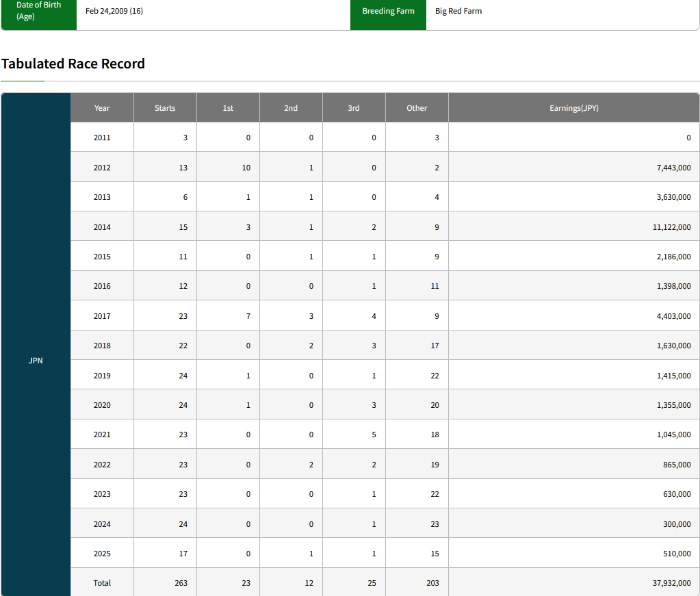Viewport: 700px width, 596px height.
Task: Click earnings value 1,415,000 for 2019
Action: [x=673, y=376]
